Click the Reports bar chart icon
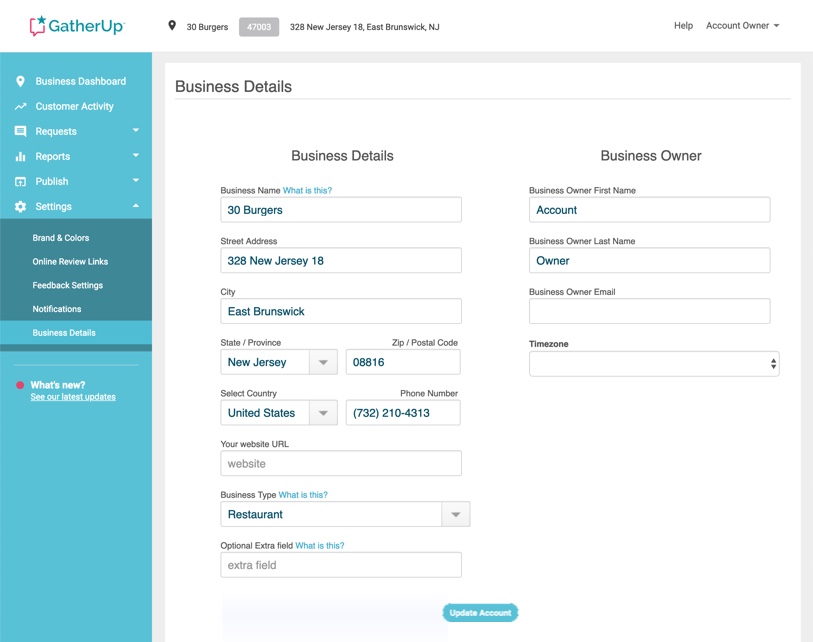 [22, 156]
